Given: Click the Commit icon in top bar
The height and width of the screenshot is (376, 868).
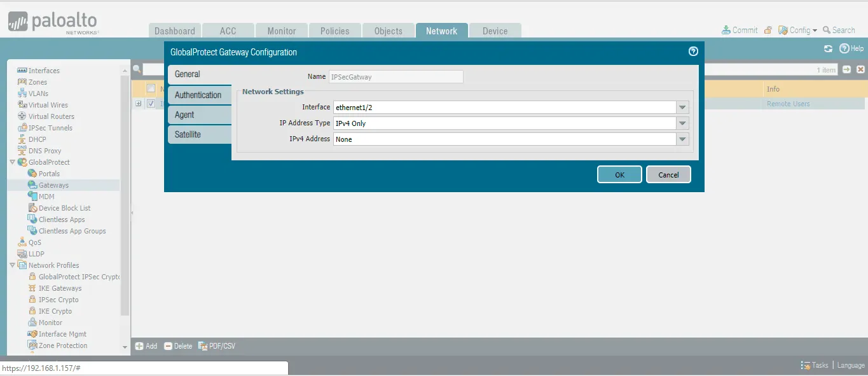Looking at the screenshot, I should [x=726, y=30].
